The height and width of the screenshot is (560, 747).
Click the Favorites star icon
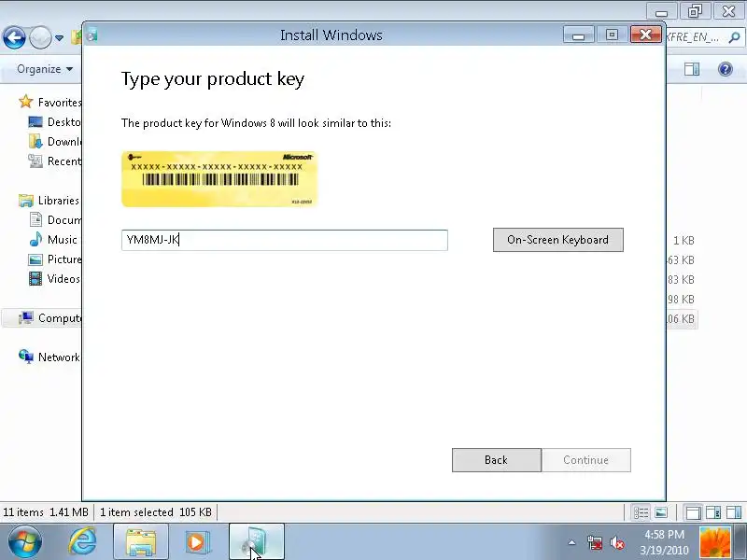[x=26, y=102]
